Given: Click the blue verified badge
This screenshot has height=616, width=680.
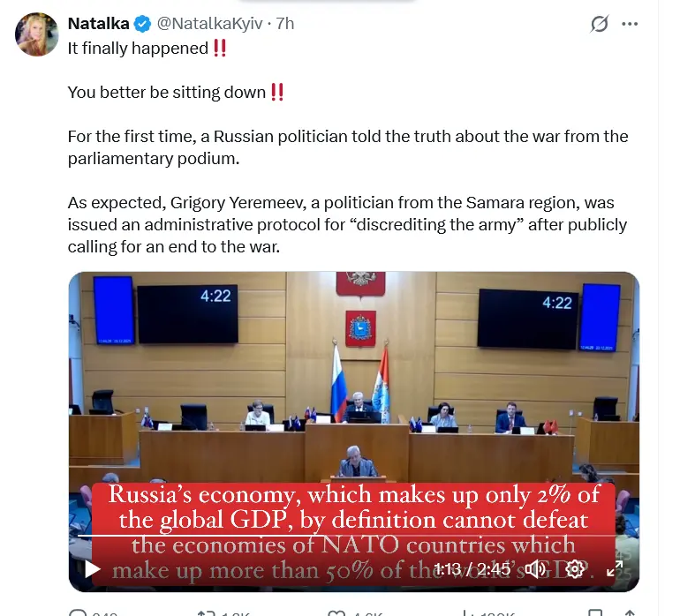Looking at the screenshot, I should coord(142,24).
